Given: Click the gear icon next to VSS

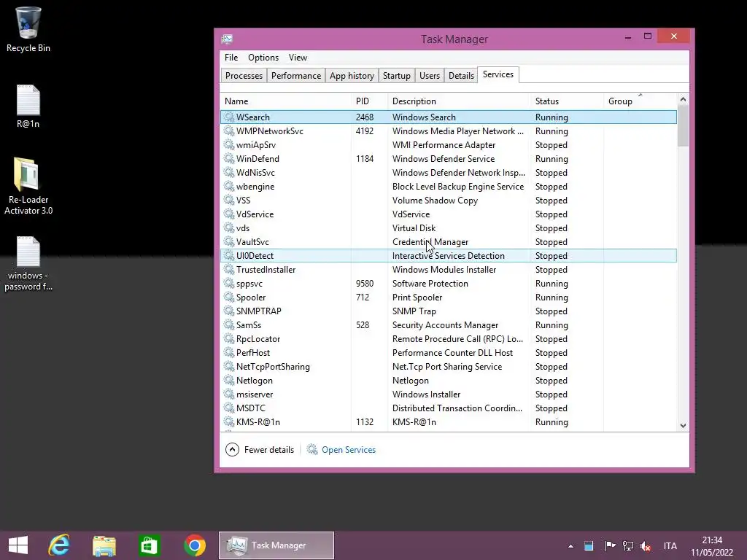Looking at the screenshot, I should tap(229, 200).
